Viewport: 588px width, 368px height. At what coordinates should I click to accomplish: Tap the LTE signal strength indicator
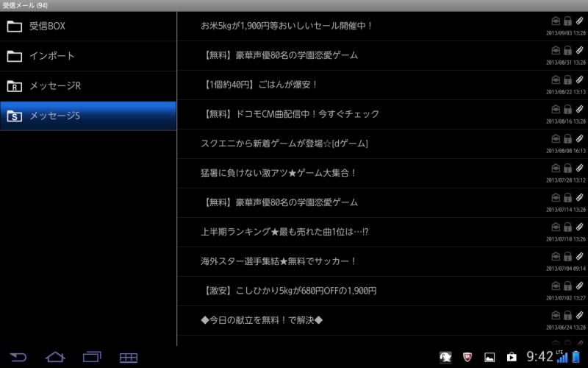point(562,356)
